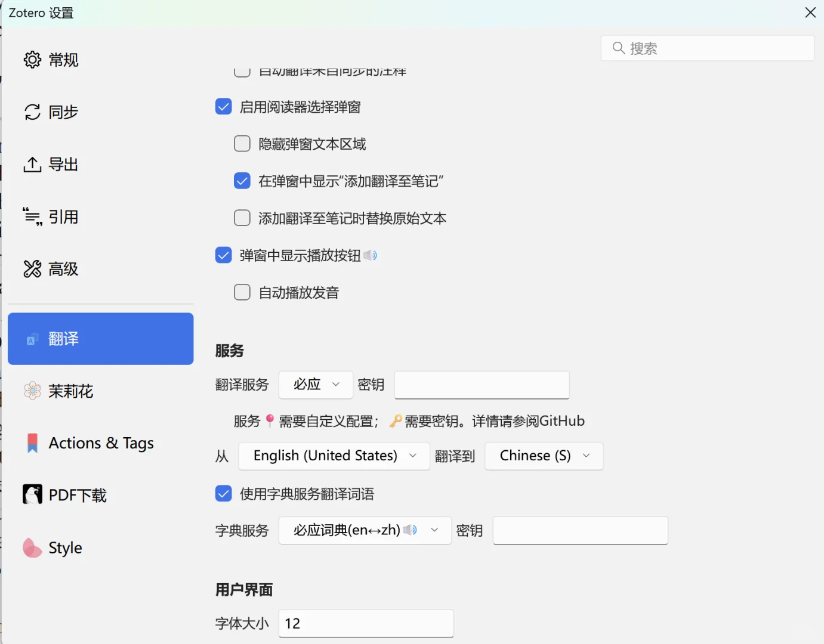Screen dimensions: 824x644
Task: Enable 自动播放发音
Action: [242, 292]
